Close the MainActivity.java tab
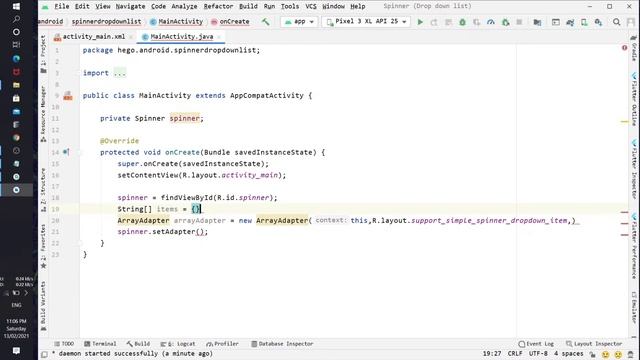 [x=219, y=37]
